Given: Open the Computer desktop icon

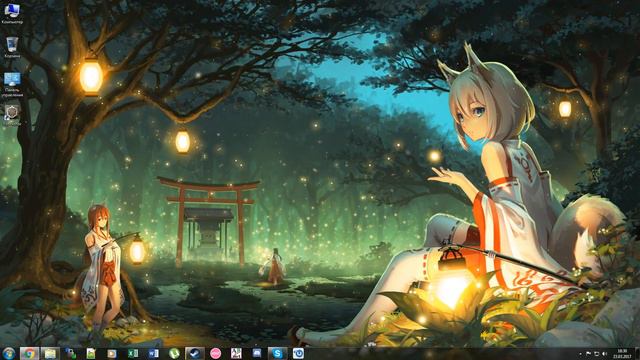Looking at the screenshot, I should pyautogui.click(x=12, y=13).
